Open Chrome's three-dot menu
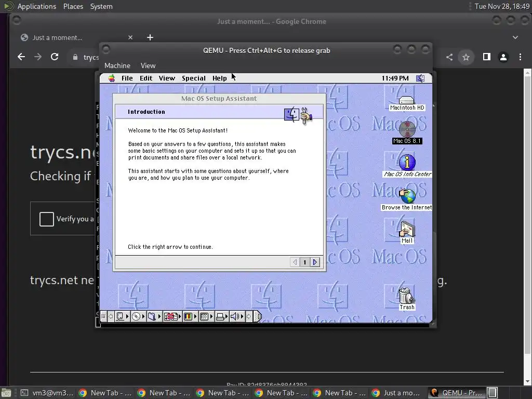 tap(520, 57)
